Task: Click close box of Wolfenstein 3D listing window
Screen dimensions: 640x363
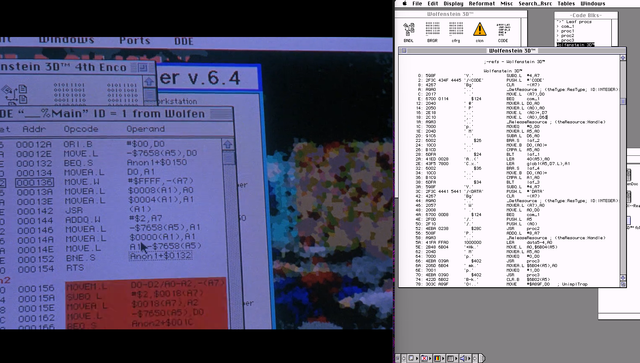Action: [x=404, y=51]
